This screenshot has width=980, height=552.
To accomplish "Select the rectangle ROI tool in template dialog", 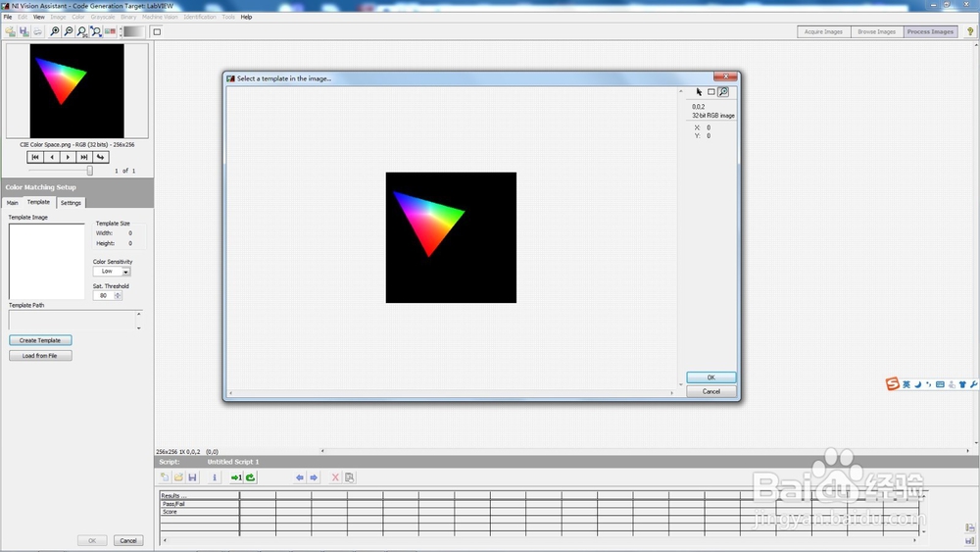I will (x=711, y=92).
